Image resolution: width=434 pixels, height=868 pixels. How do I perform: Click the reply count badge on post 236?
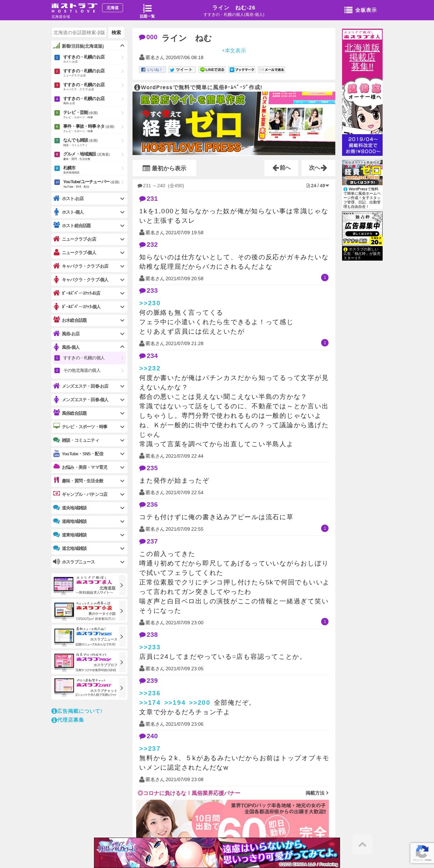coord(324,528)
